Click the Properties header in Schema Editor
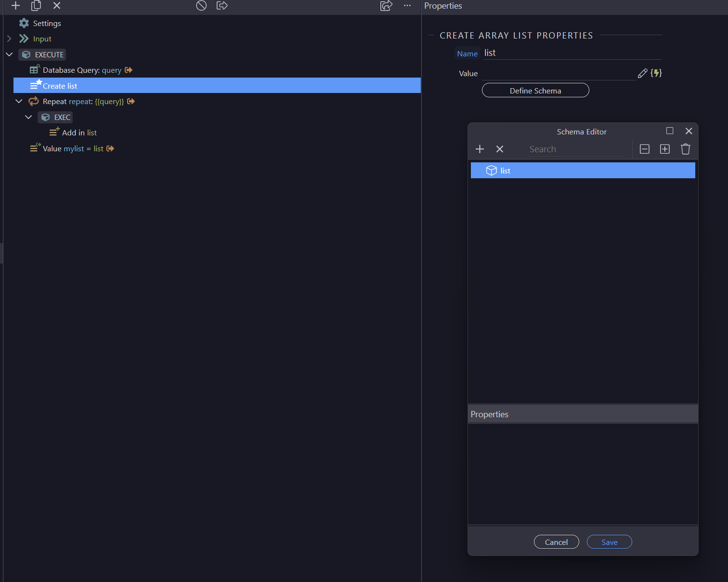The width and height of the screenshot is (728, 582). point(583,414)
